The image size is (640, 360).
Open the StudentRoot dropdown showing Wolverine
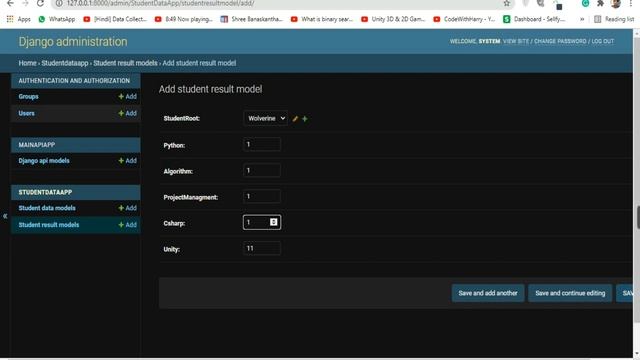[x=265, y=118]
